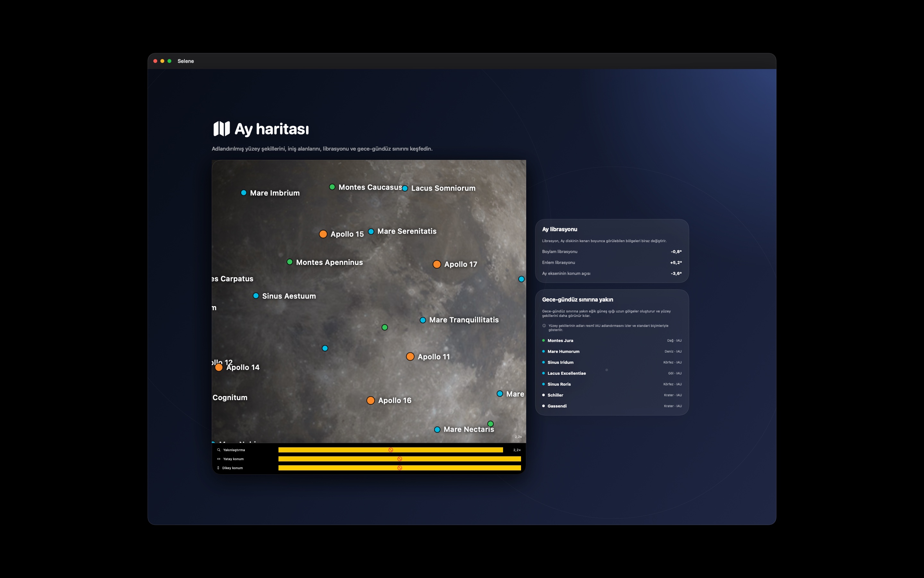Click the Apollo 16 landing site marker

click(370, 400)
